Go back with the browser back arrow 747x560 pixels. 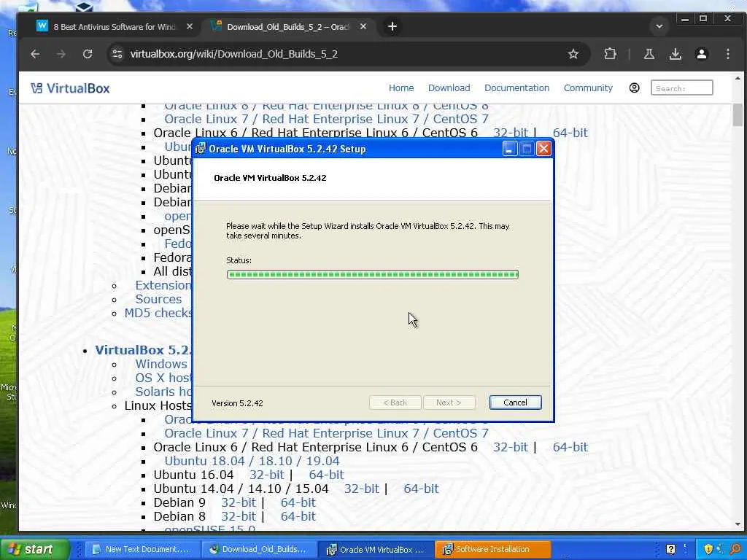tap(35, 54)
